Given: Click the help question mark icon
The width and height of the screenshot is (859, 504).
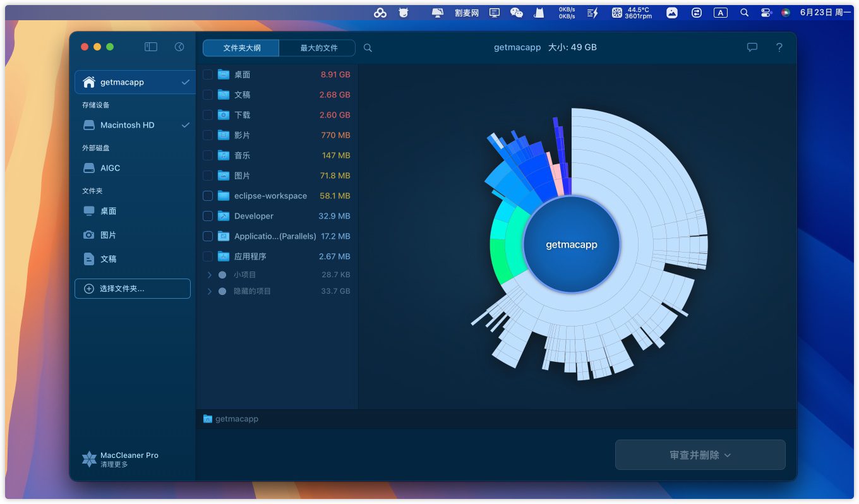Looking at the screenshot, I should click(x=779, y=47).
